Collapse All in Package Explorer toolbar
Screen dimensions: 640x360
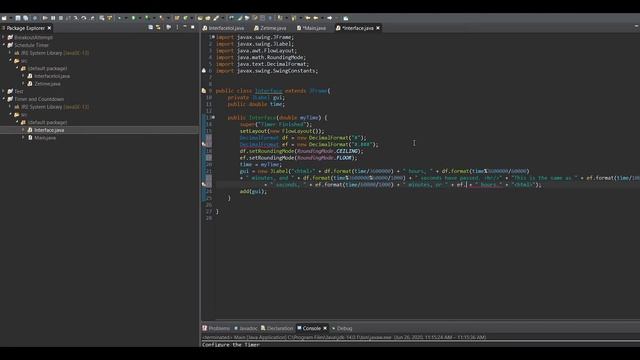[151, 27]
